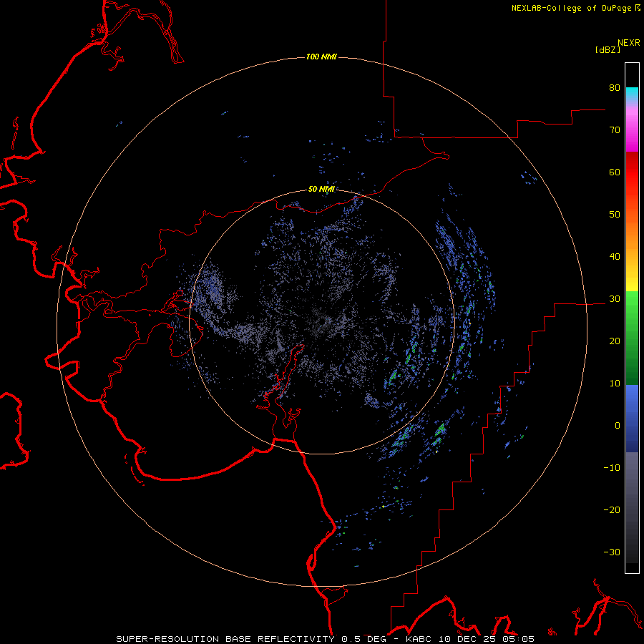Click the -20 value on the dBZ scale
Screen dimensions: 644x644
612,510
